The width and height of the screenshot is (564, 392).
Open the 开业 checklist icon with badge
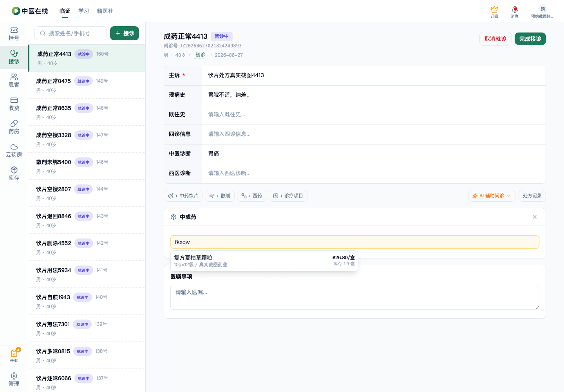[14, 356]
